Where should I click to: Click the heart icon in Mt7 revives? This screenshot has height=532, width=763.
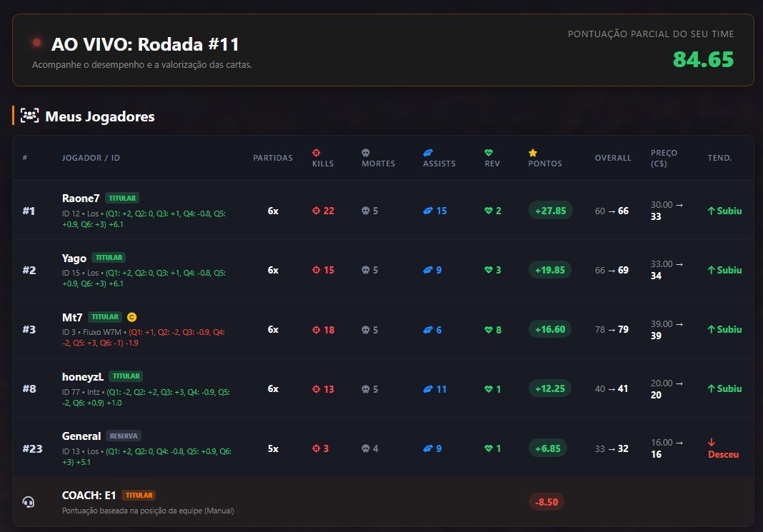[489, 330]
